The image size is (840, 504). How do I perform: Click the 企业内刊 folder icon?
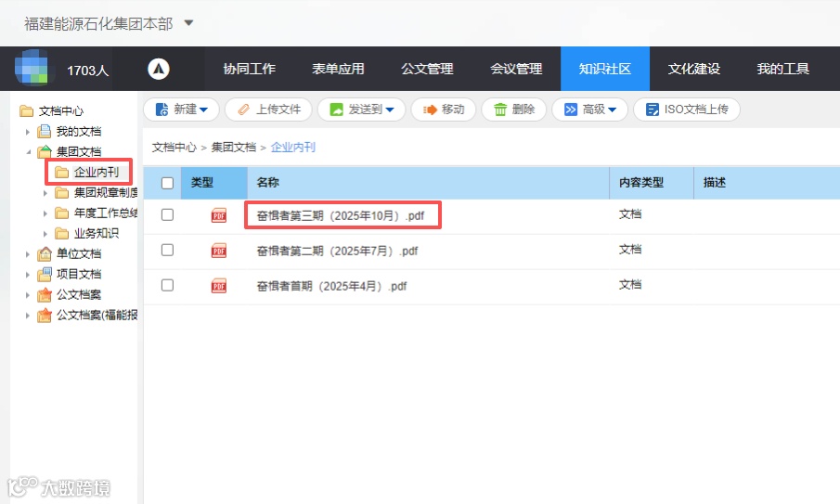point(61,172)
